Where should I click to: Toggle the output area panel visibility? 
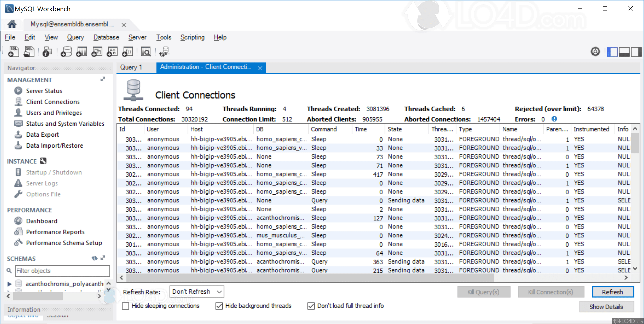(x=625, y=51)
